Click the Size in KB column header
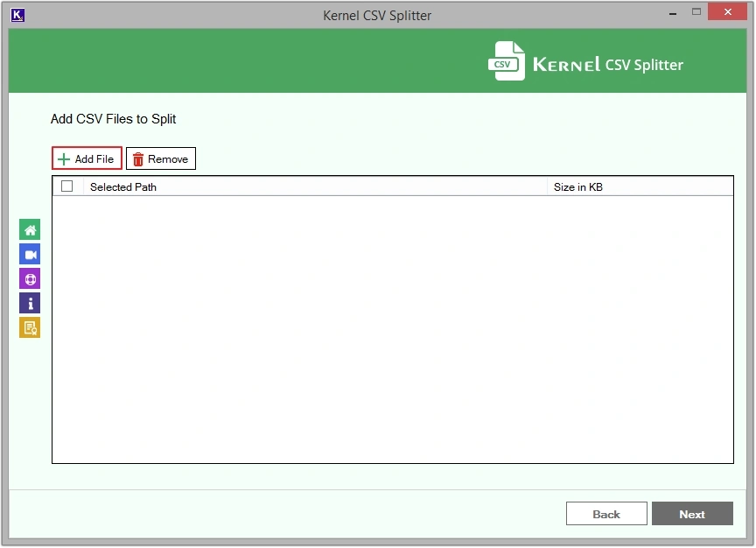This screenshot has height=548, width=756. point(577,186)
